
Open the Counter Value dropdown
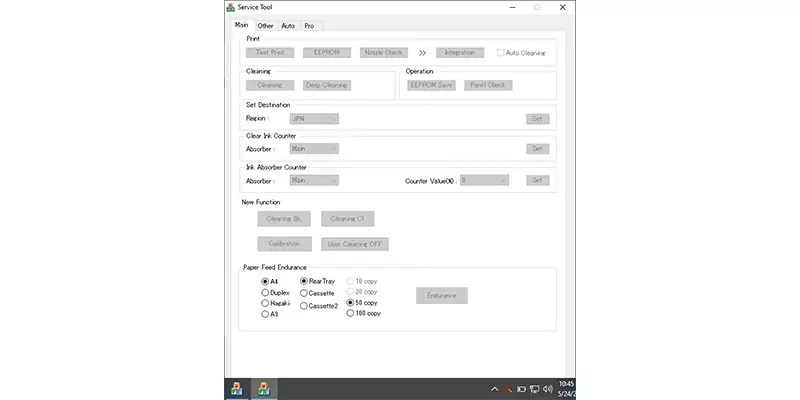pos(484,180)
